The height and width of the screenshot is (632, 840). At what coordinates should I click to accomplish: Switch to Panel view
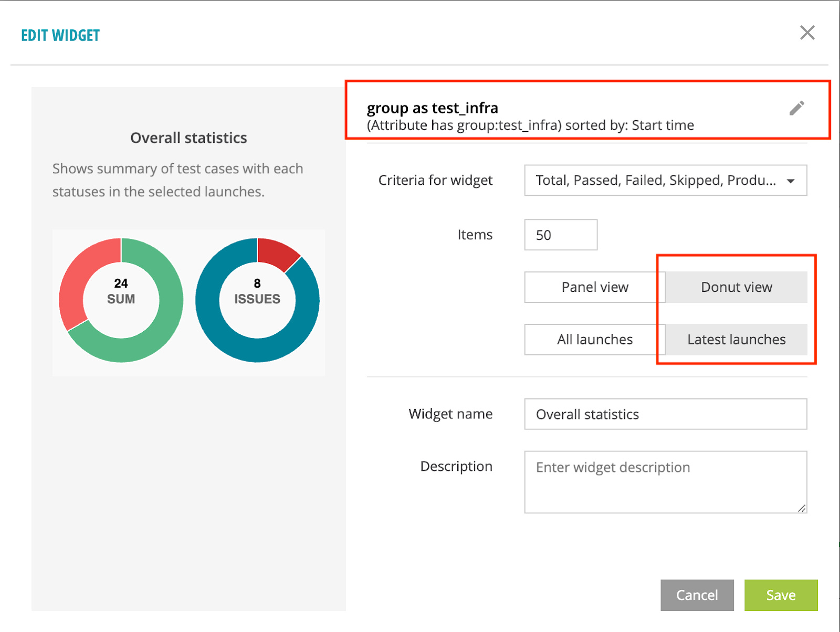click(x=594, y=287)
